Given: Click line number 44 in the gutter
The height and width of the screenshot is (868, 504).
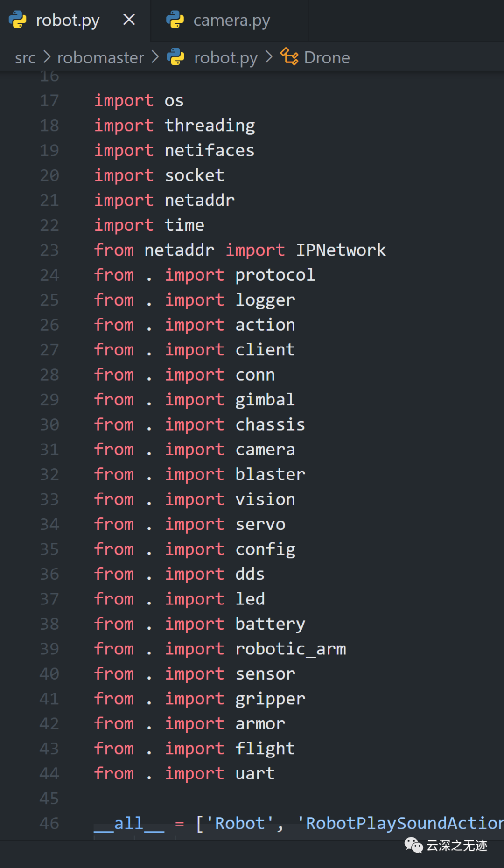Looking at the screenshot, I should [49, 774].
